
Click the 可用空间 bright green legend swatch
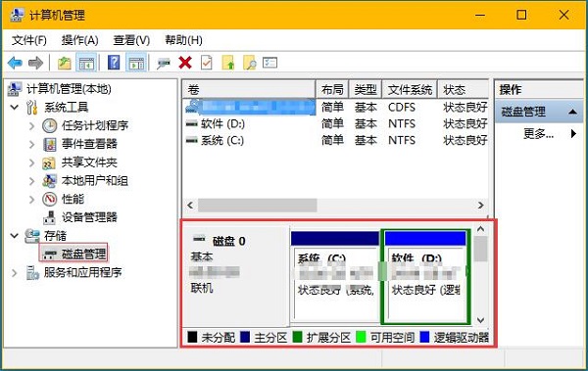361,337
